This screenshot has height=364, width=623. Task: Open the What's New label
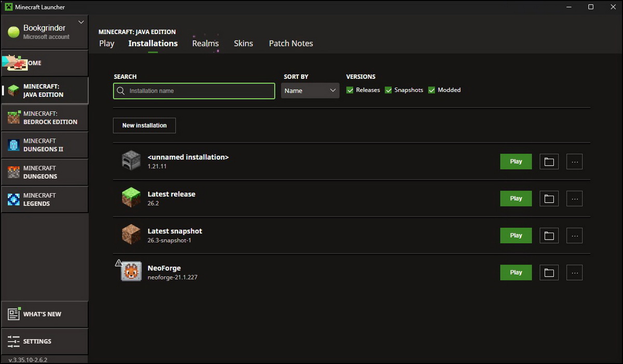(x=42, y=314)
